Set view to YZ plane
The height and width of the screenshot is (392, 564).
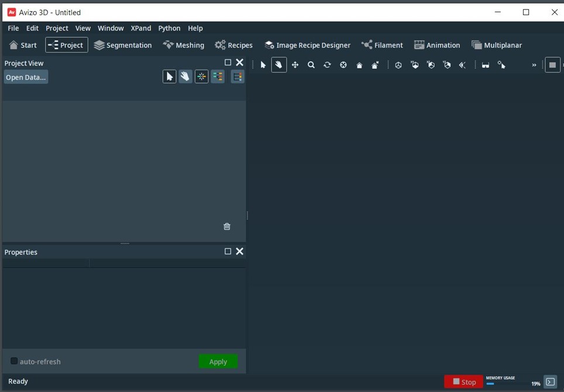(446, 65)
